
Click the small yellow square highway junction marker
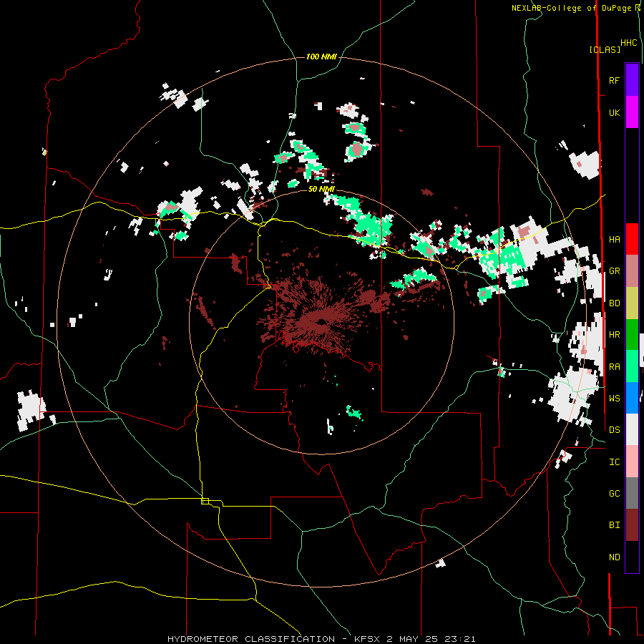(205, 501)
